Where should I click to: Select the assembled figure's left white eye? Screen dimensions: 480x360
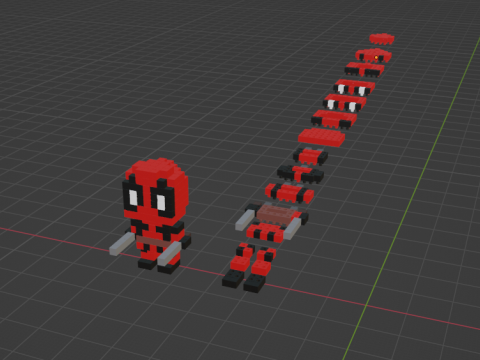133,198
